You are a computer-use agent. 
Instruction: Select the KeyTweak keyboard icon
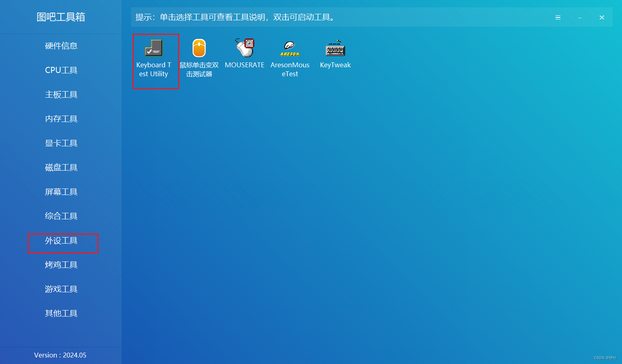[335, 48]
